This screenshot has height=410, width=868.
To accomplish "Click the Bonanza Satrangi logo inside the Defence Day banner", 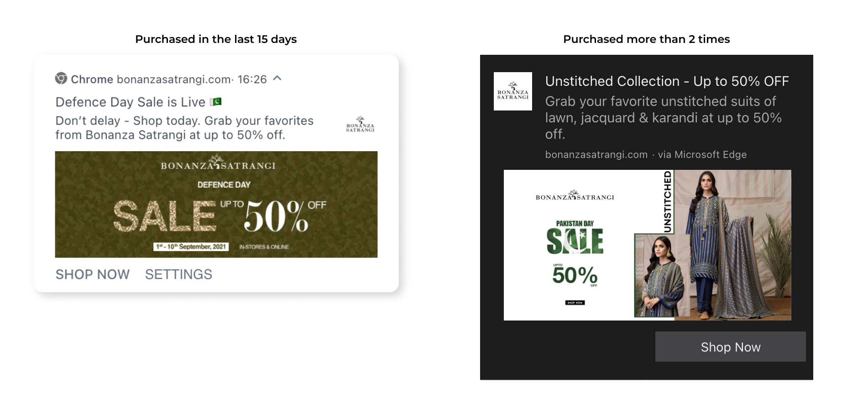I will 218,163.
